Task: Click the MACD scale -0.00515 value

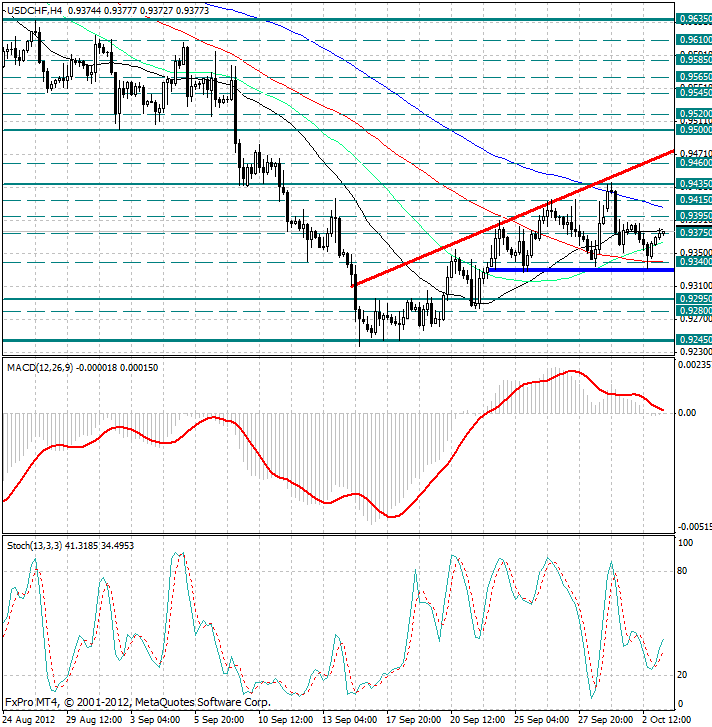Action: pyautogui.click(x=694, y=526)
